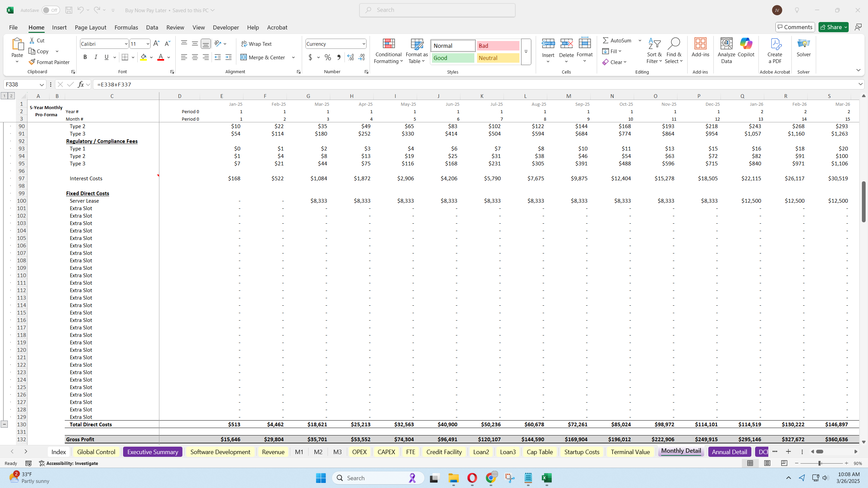
Task: Open the Formulas ribbon tab
Action: pos(126,27)
